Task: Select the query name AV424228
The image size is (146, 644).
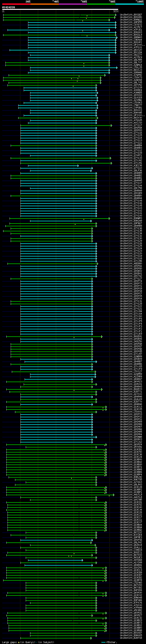Action: pyautogui.click(x=8, y=8)
